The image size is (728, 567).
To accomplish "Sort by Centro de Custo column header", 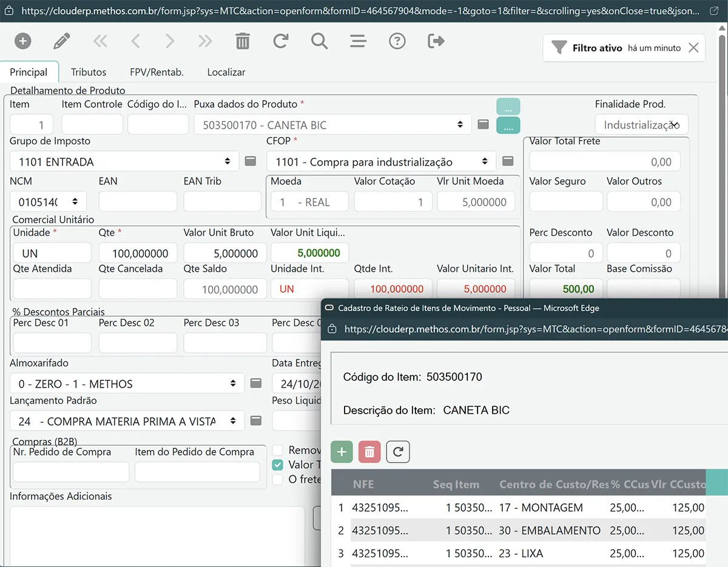I will click(x=553, y=484).
